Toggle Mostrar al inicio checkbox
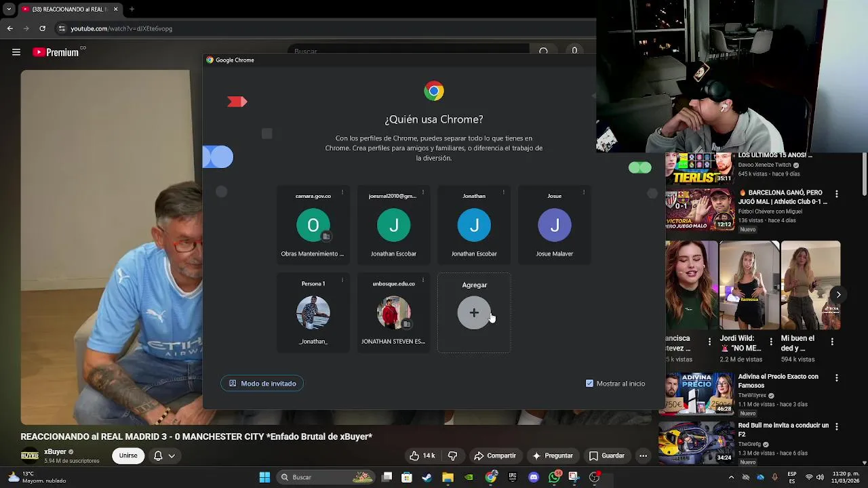The image size is (868, 488). pos(589,384)
